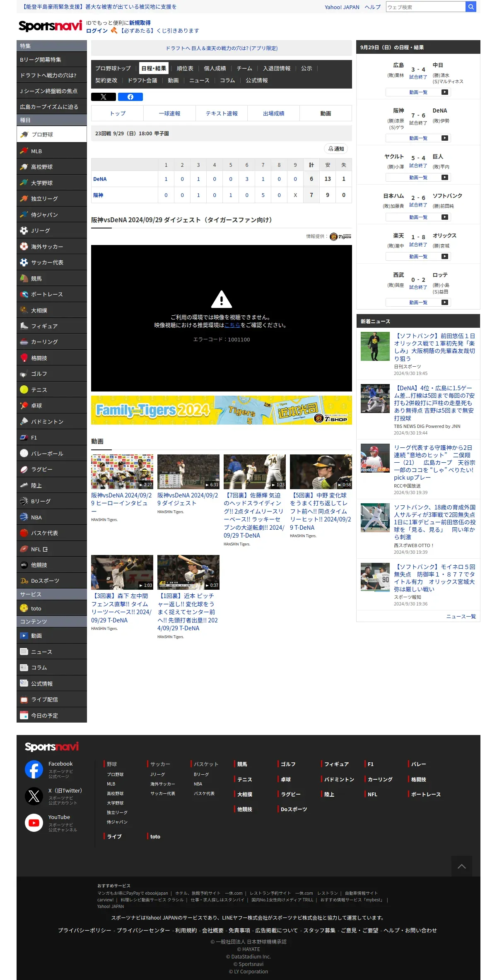Viewport: 497px width, 980px height.
Task: Open 試合終了 link for 西武 vs ロッテ
Action: tap(418, 287)
